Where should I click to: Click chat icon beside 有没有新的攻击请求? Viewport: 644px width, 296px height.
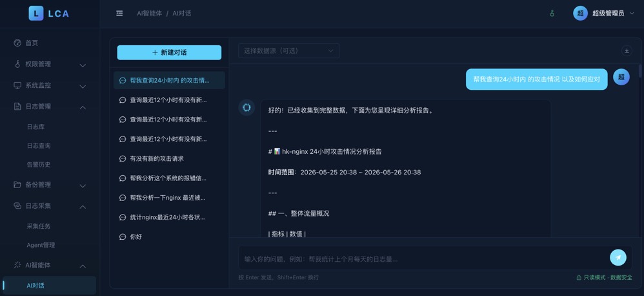point(123,159)
